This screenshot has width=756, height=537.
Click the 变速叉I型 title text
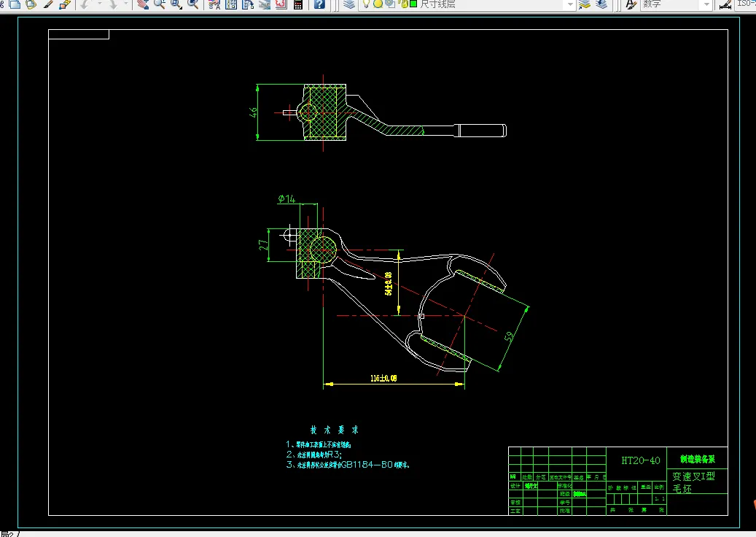(694, 476)
